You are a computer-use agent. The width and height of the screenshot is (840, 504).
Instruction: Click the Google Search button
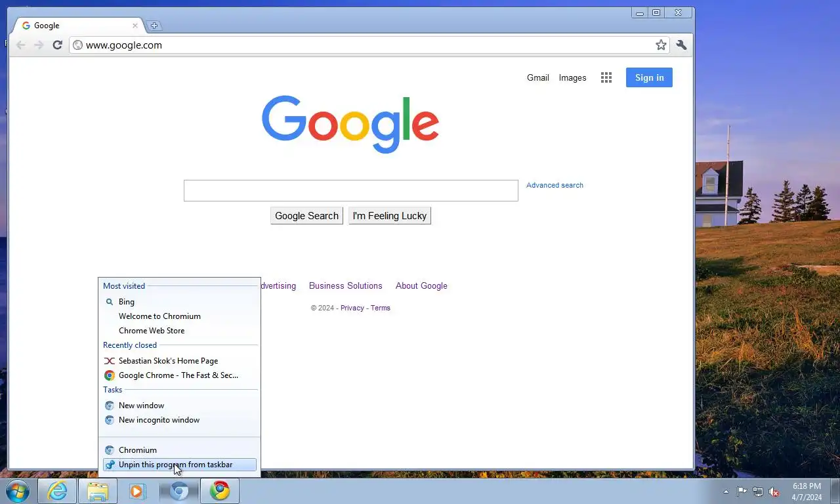click(x=306, y=216)
